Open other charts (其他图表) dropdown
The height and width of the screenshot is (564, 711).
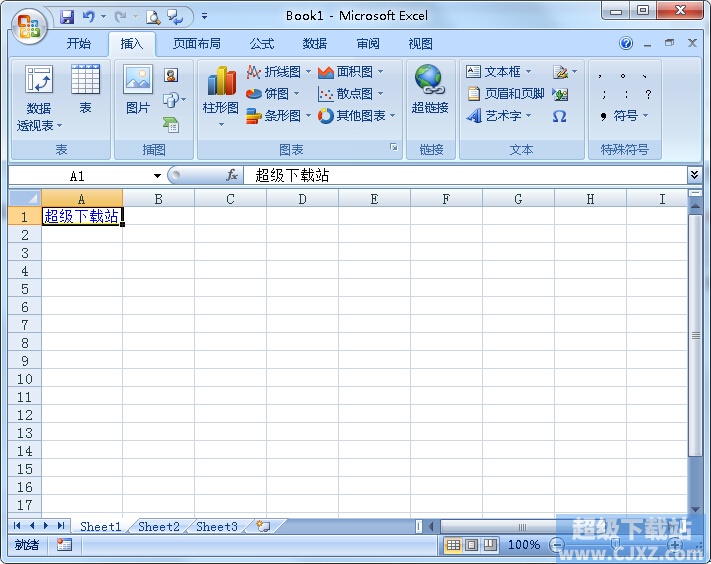pos(357,116)
